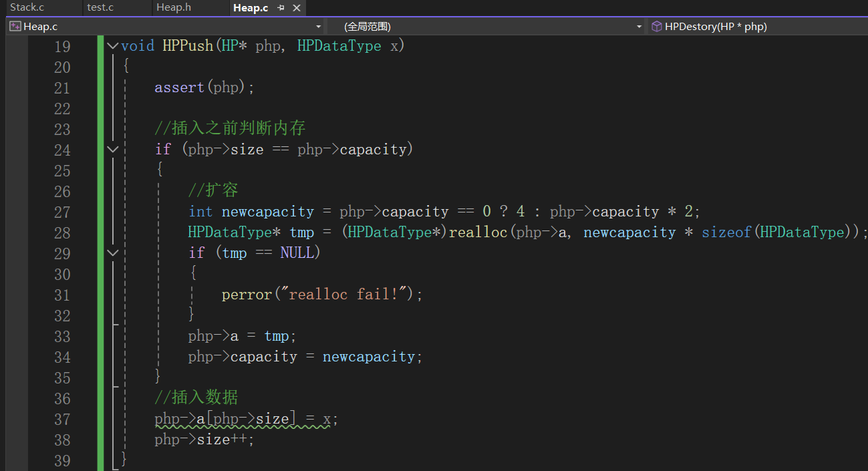Image resolution: width=868 pixels, height=471 pixels.
Task: Click the HPPush function name
Action: [x=188, y=46]
